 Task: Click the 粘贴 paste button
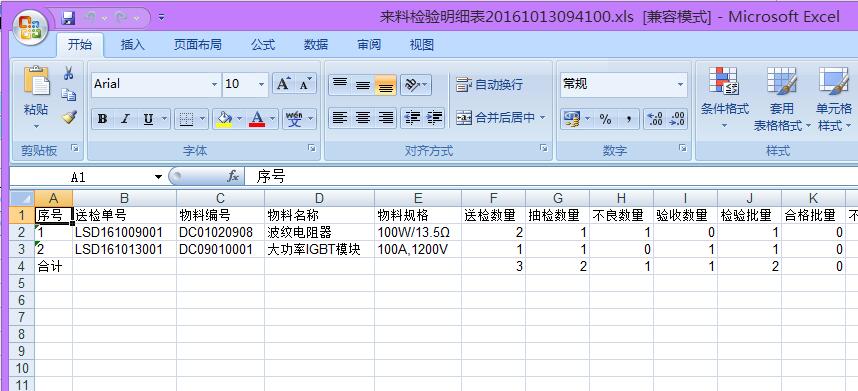tap(36, 97)
